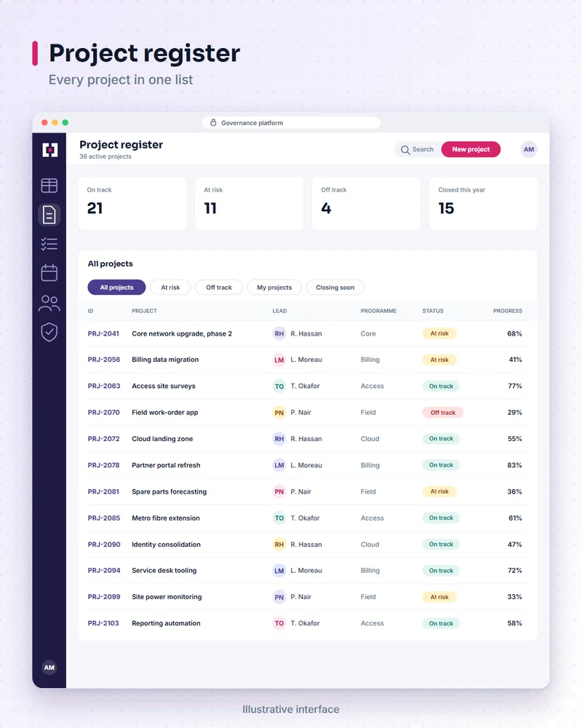
Task: Select the At risk filter tab
Action: point(170,288)
